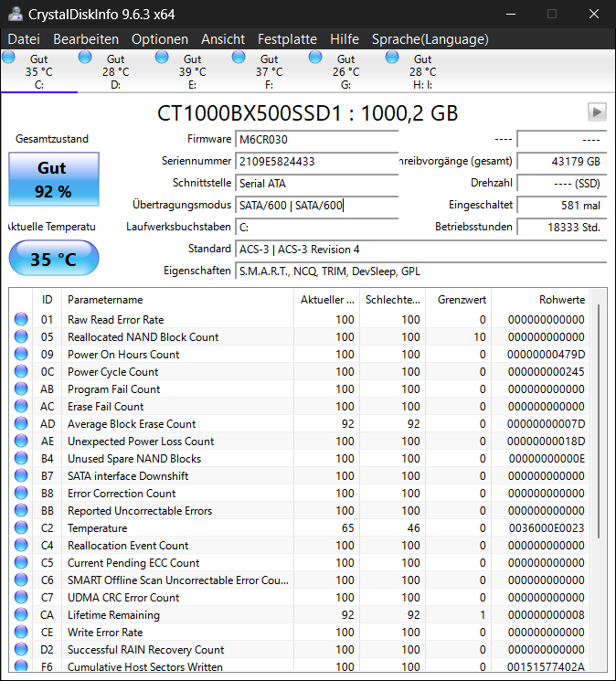Click raw value 00151577402A in F6 row
616x681 pixels.
pyautogui.click(x=547, y=666)
